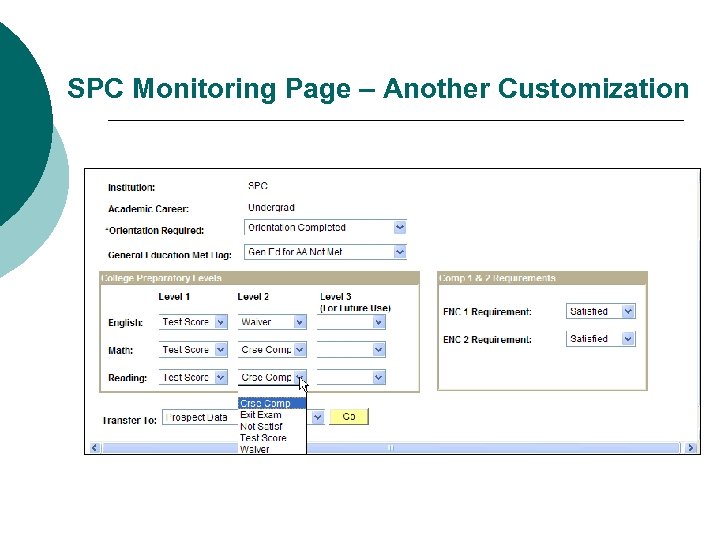
Task: Click horizontal scrollbar right arrow
Action: point(690,447)
